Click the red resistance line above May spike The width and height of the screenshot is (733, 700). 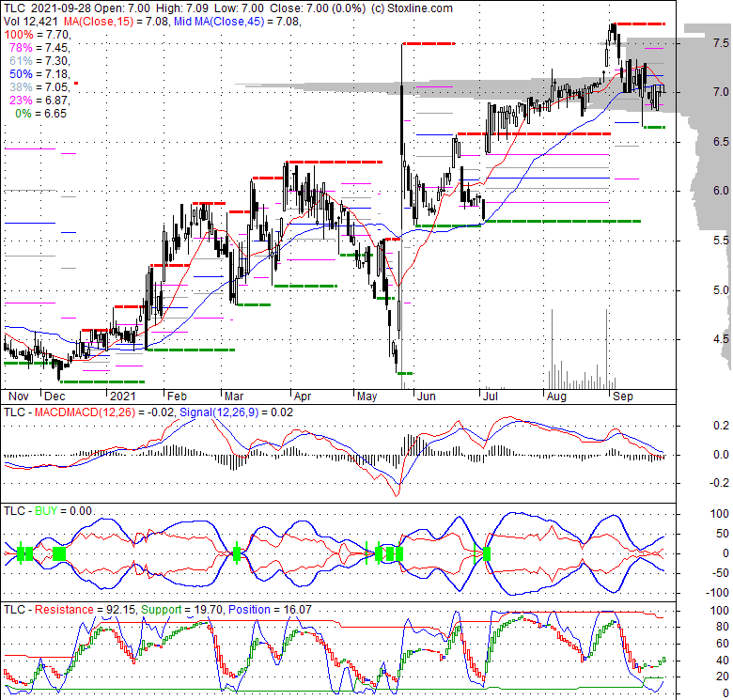pos(429,43)
